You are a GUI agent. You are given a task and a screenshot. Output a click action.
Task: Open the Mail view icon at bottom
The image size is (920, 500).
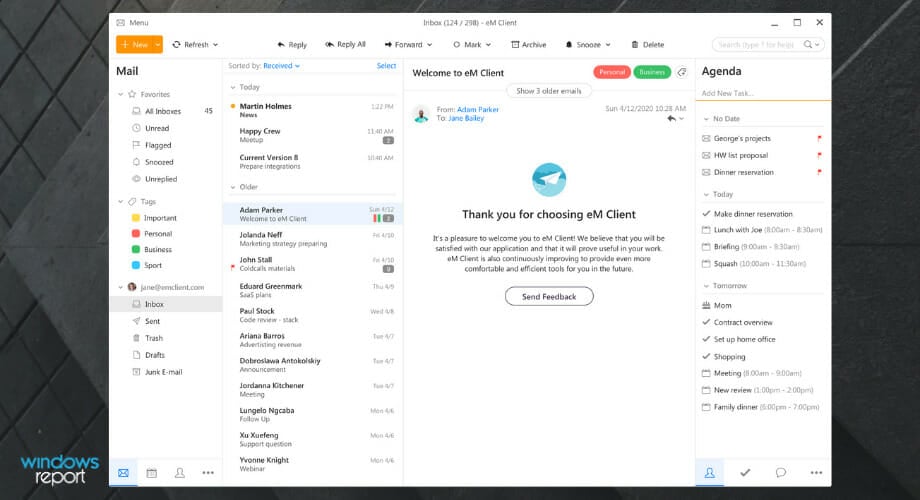(x=123, y=472)
